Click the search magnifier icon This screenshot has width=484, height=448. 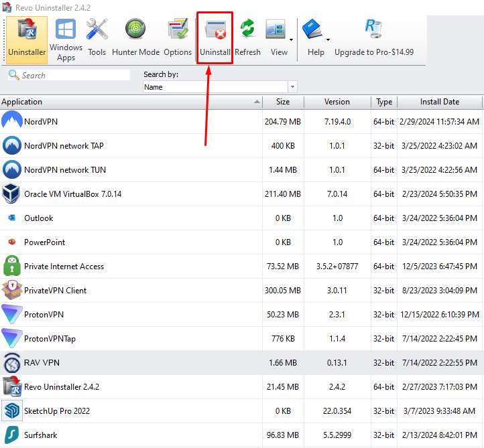(13, 75)
